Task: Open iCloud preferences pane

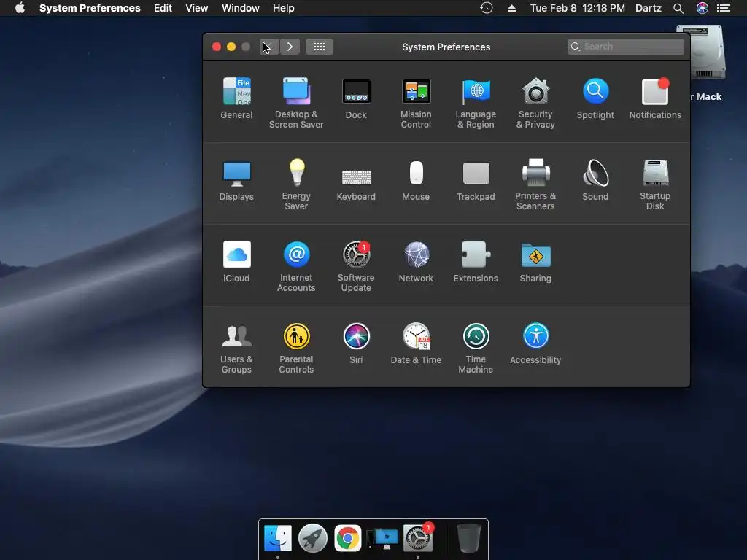Action: pyautogui.click(x=236, y=262)
